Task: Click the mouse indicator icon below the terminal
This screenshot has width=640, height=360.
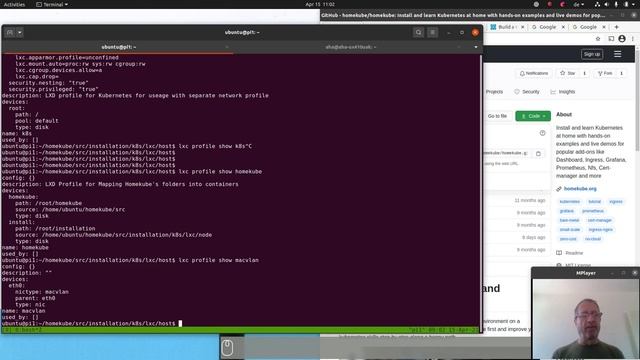Action: 227,348
